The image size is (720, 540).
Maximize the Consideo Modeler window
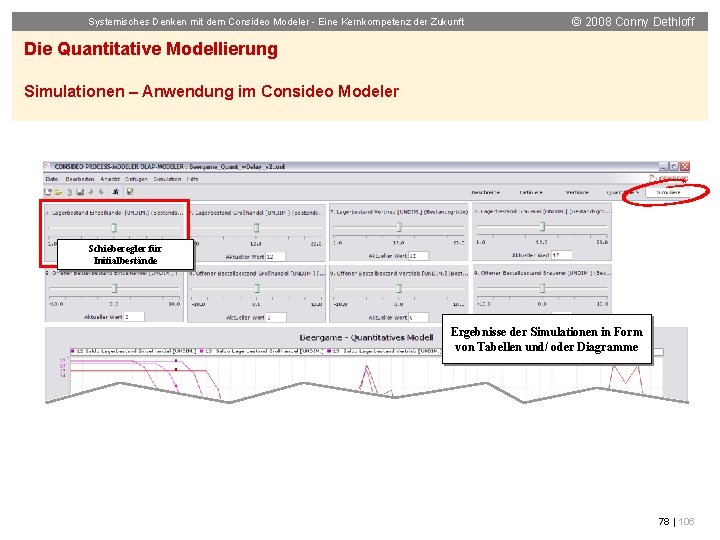pyautogui.click(x=674, y=166)
